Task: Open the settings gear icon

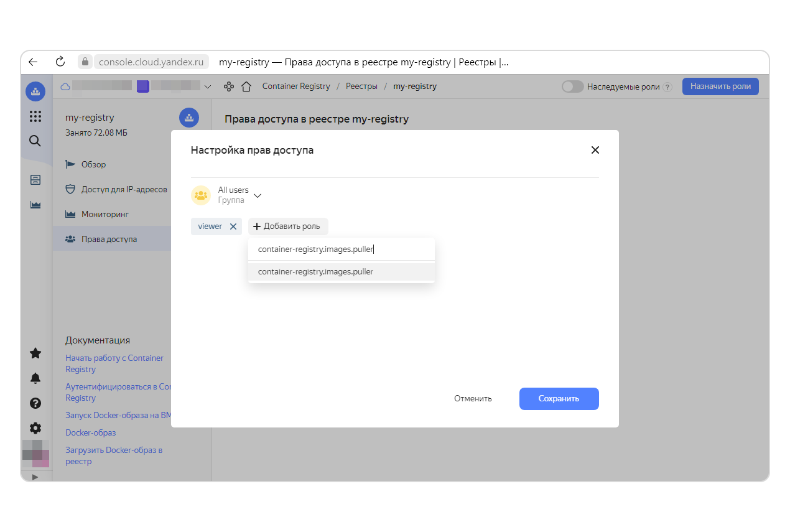Action: (35, 428)
